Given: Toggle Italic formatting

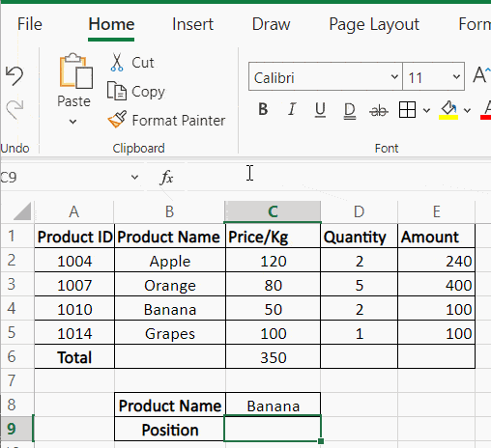Looking at the screenshot, I should (x=292, y=109).
